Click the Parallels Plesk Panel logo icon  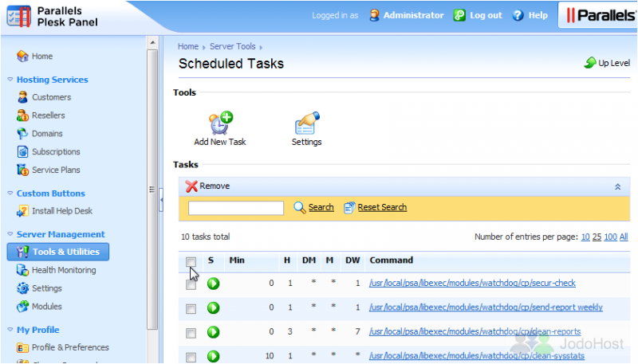19,17
